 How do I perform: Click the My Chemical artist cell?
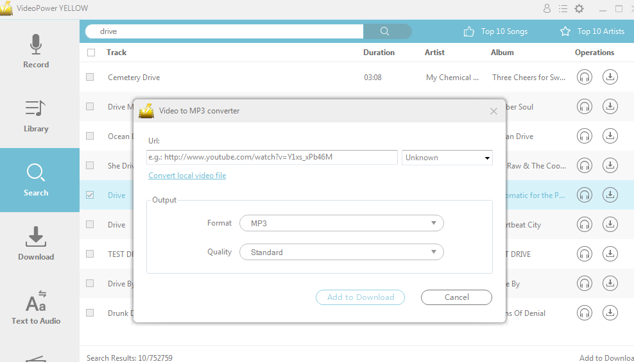click(x=452, y=77)
